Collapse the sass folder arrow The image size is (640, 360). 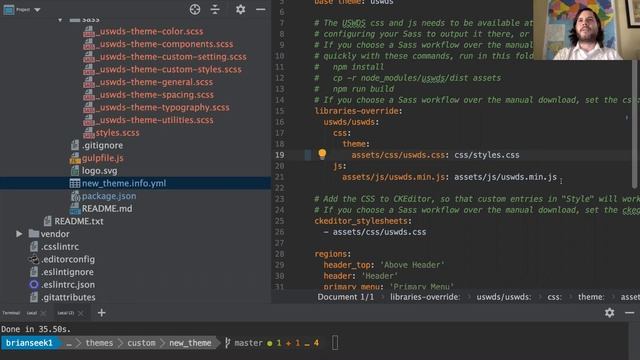[60, 20]
